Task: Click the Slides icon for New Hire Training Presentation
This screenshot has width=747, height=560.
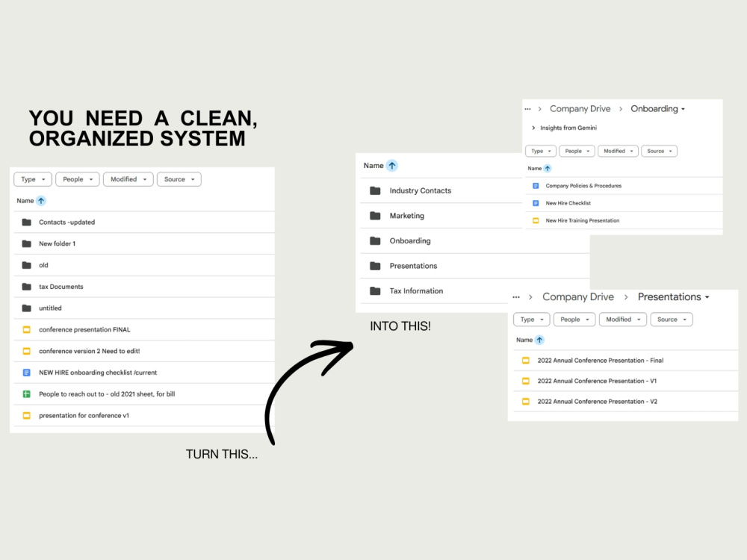Action: click(536, 220)
